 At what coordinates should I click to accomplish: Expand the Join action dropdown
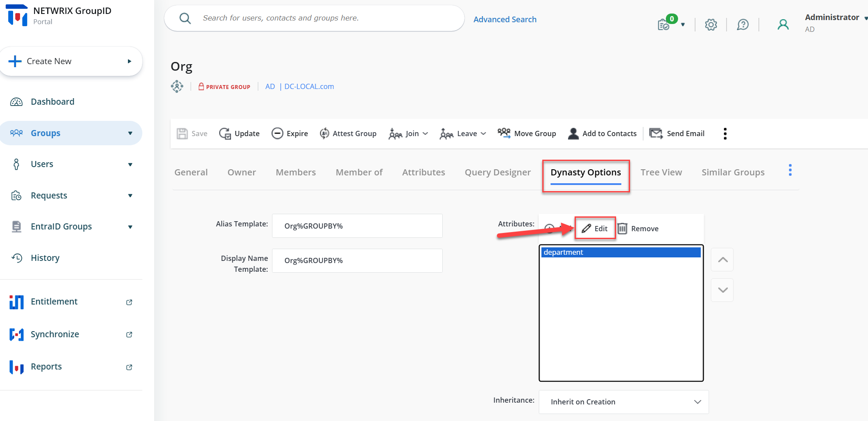point(424,133)
